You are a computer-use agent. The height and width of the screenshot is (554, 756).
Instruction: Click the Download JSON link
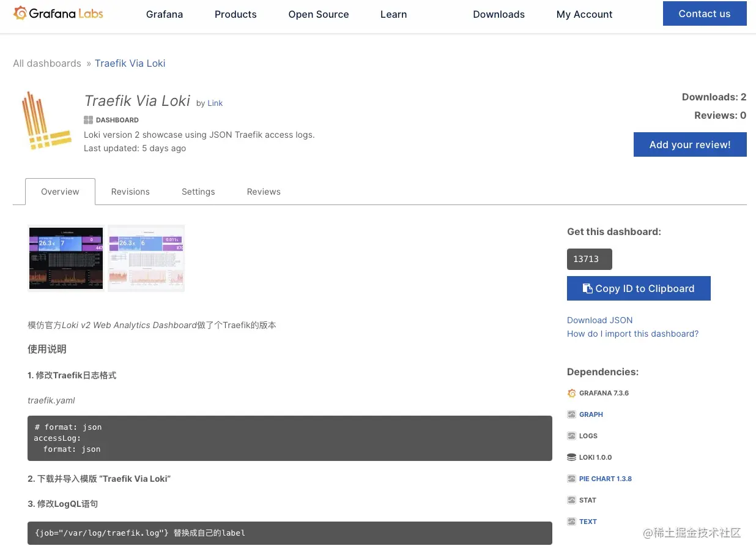tap(599, 320)
